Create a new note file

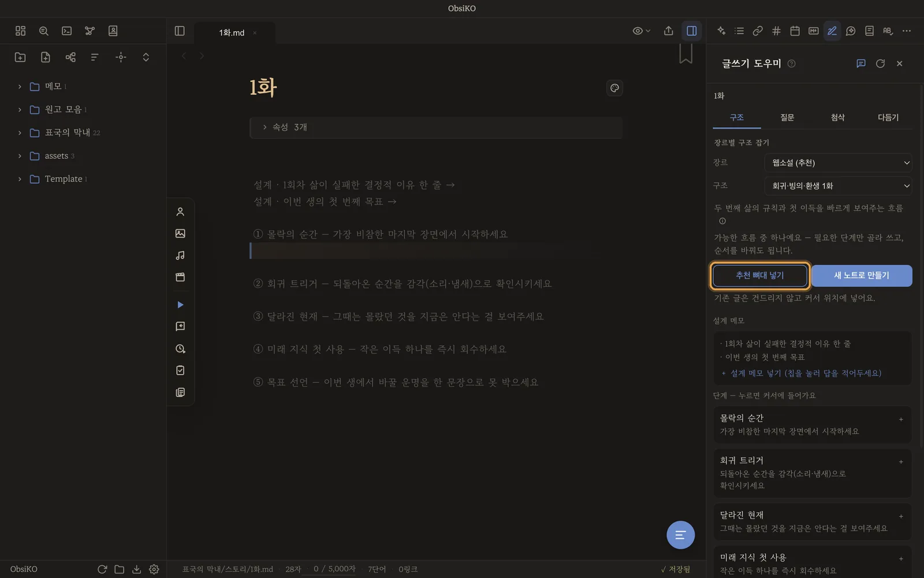[x=46, y=57]
